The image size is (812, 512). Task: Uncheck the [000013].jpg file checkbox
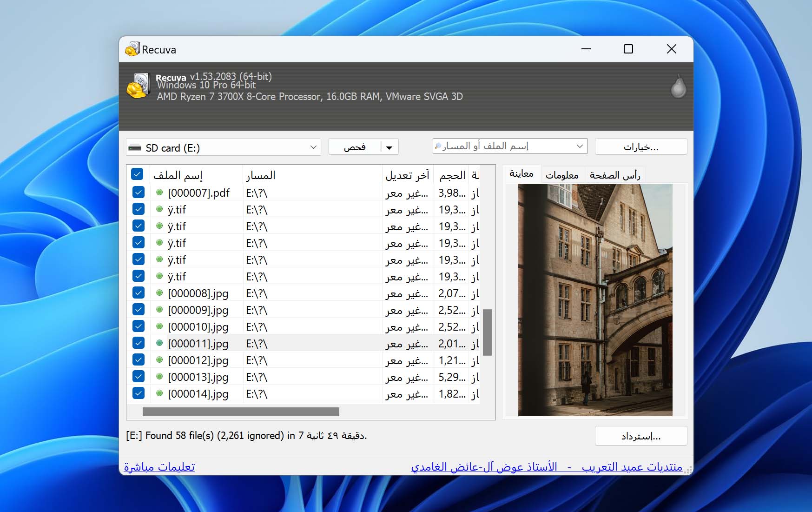[x=138, y=376]
